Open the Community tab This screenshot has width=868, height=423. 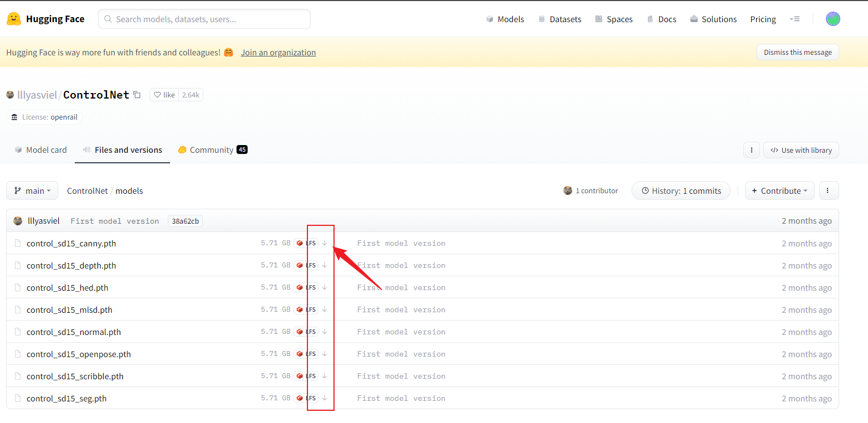click(212, 150)
